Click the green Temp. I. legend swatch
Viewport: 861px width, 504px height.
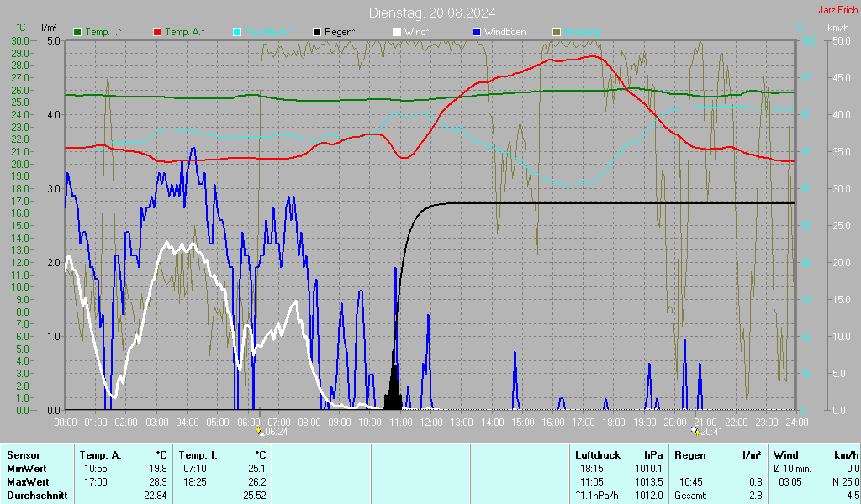[x=78, y=32]
